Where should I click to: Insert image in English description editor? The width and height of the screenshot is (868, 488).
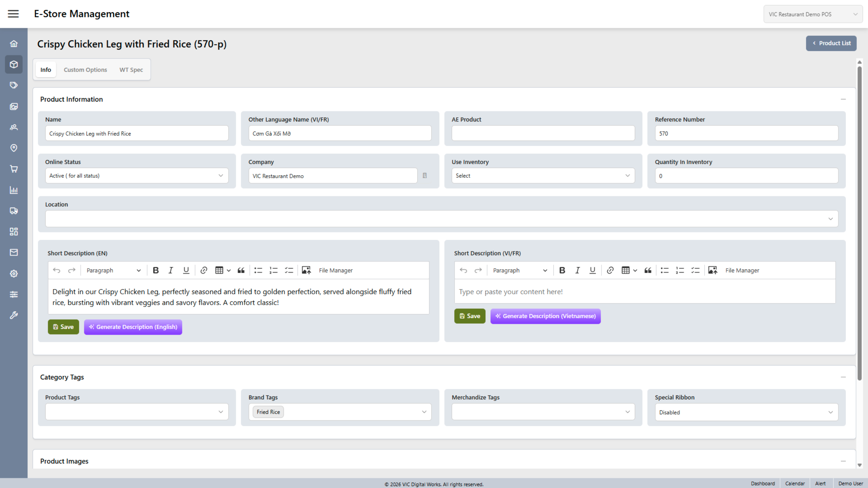point(306,270)
